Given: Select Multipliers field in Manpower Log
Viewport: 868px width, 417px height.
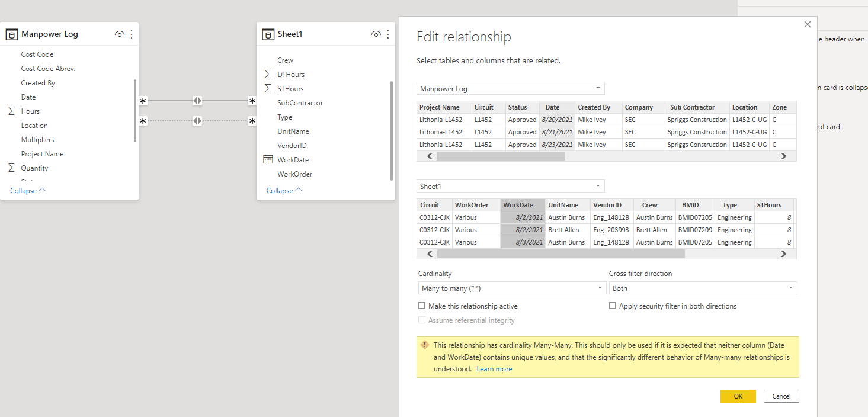Looking at the screenshot, I should pos(37,140).
